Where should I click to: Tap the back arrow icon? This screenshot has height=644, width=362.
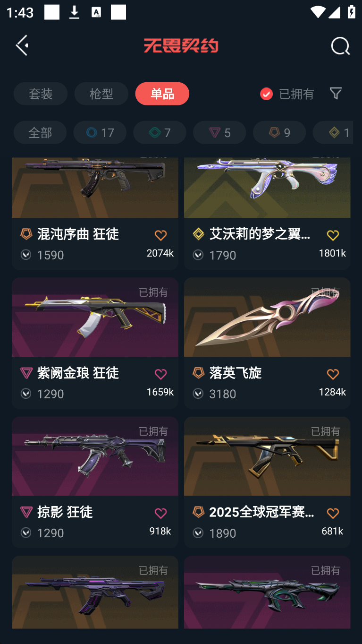(22, 45)
